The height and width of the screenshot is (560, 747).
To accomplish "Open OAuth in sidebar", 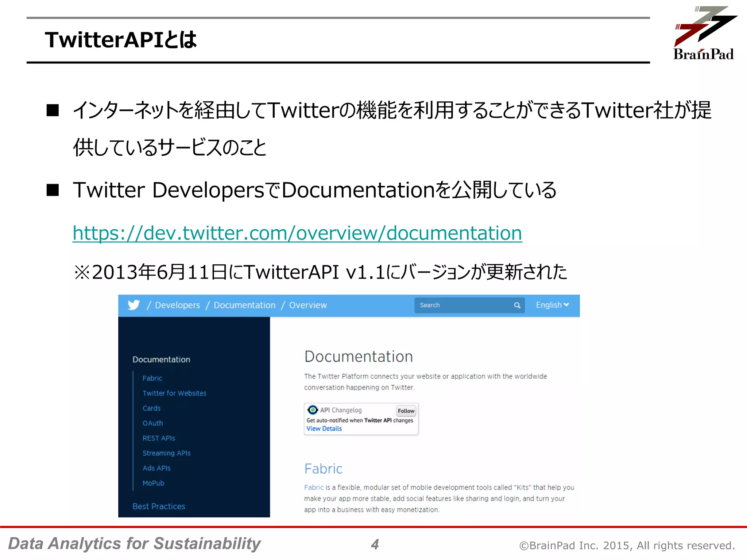I will click(152, 423).
